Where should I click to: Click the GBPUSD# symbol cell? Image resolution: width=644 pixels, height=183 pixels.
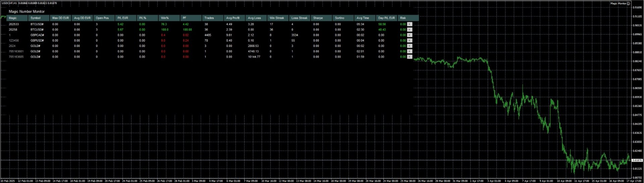point(37,40)
